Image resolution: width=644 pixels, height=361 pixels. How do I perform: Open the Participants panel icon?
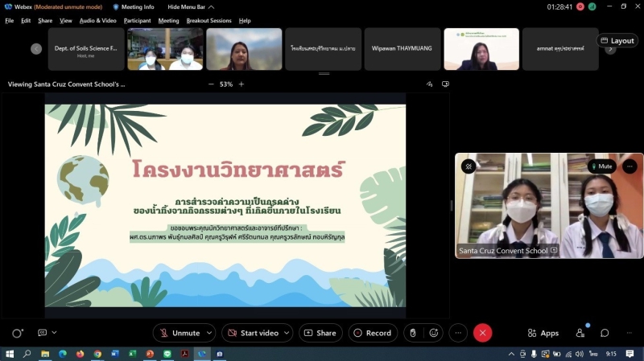[580, 333]
